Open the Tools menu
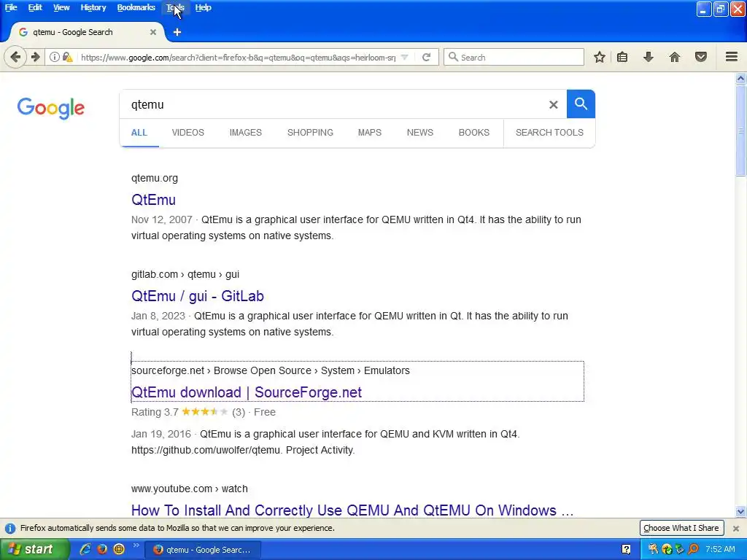The width and height of the screenshot is (747, 560). coord(175,7)
